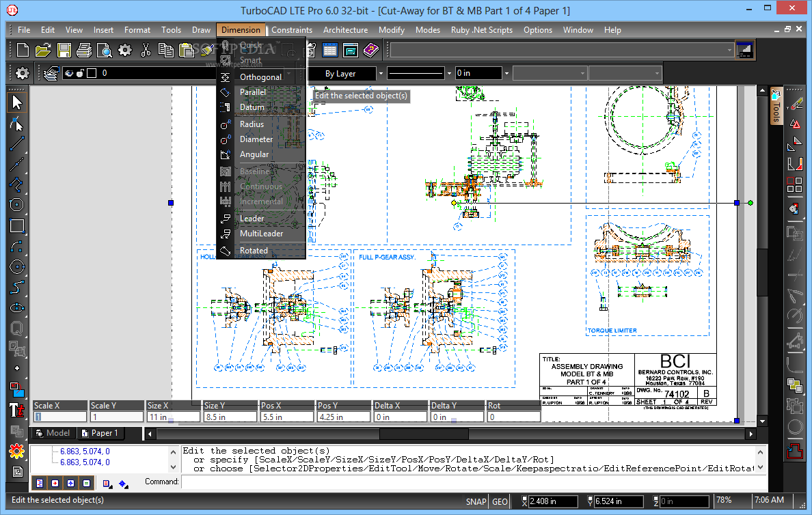Open the red list flyout in command panel
Image resolution: width=812 pixels, height=515 pixels.
[x=107, y=484]
